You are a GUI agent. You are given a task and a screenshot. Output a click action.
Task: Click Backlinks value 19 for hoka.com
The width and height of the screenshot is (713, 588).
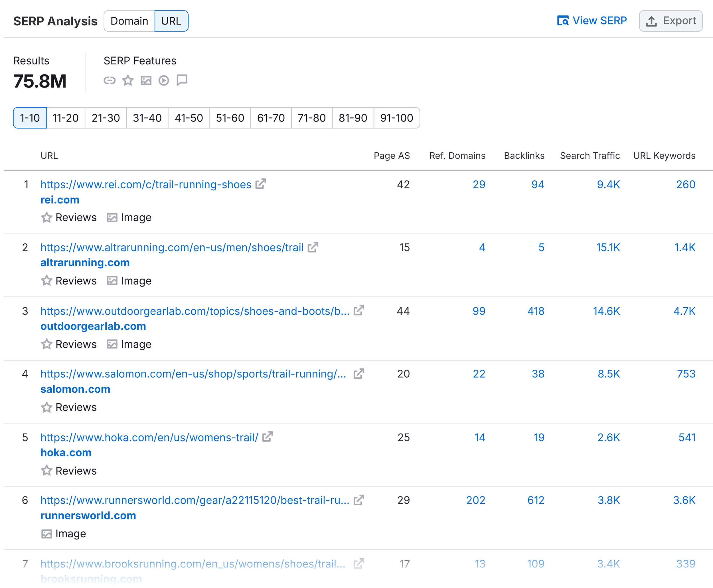pos(539,437)
